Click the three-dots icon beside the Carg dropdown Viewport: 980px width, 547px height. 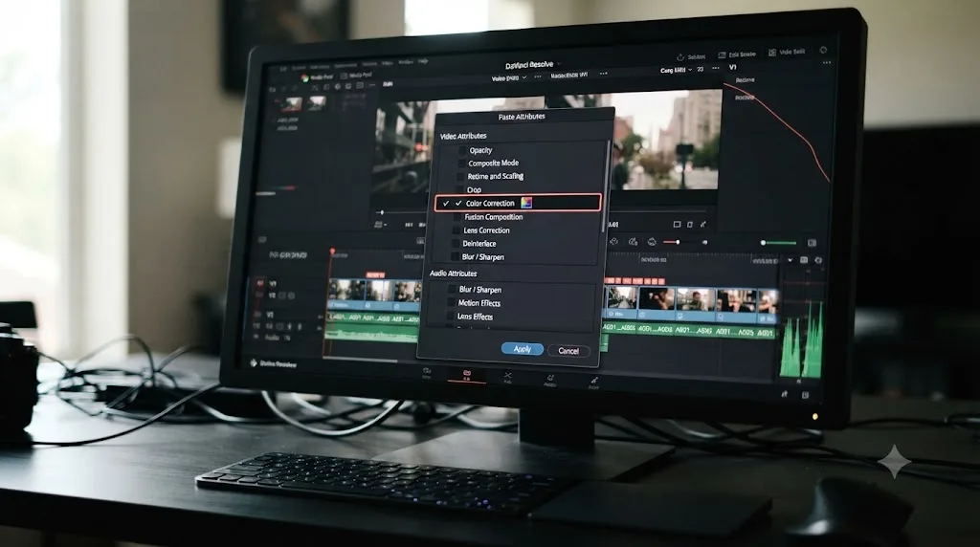[x=715, y=68]
